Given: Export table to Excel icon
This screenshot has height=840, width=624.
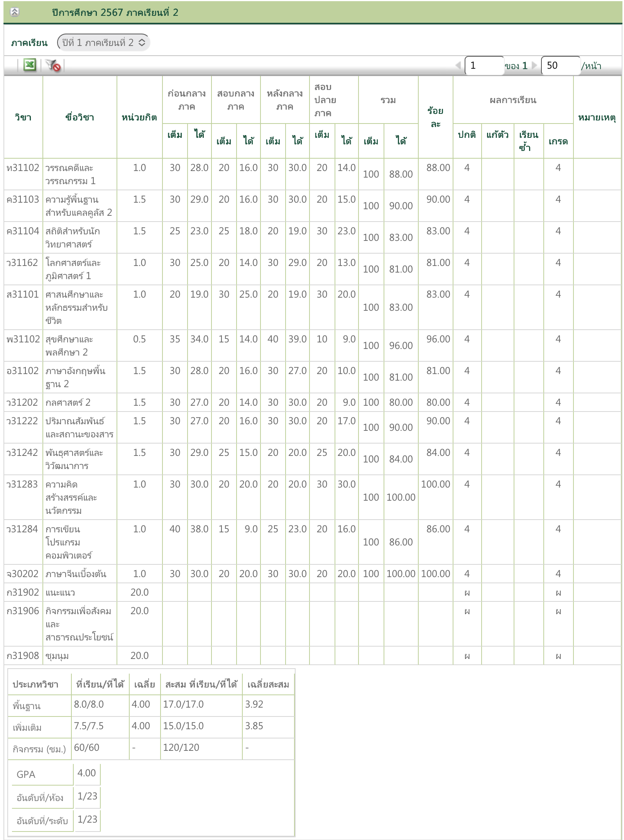Looking at the screenshot, I should click(30, 65).
